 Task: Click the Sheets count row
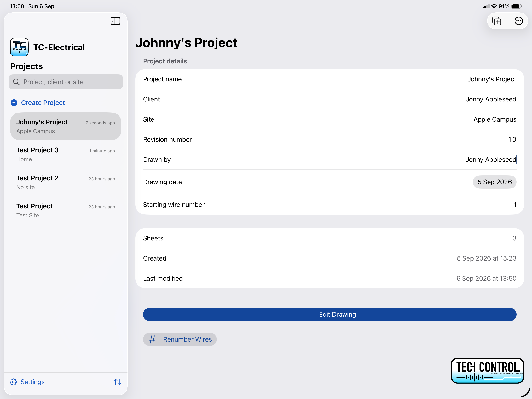pyautogui.click(x=329, y=238)
